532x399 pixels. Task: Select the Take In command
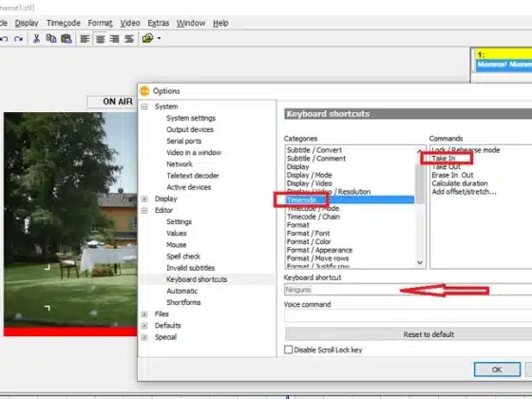pos(444,159)
